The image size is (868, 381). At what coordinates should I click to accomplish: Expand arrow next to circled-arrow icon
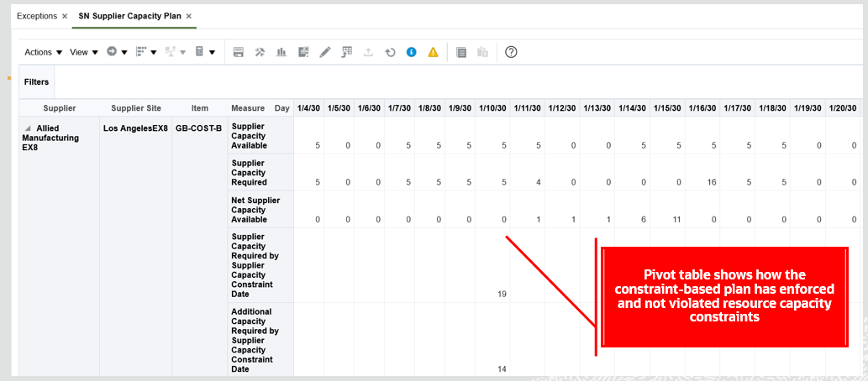[x=124, y=53]
